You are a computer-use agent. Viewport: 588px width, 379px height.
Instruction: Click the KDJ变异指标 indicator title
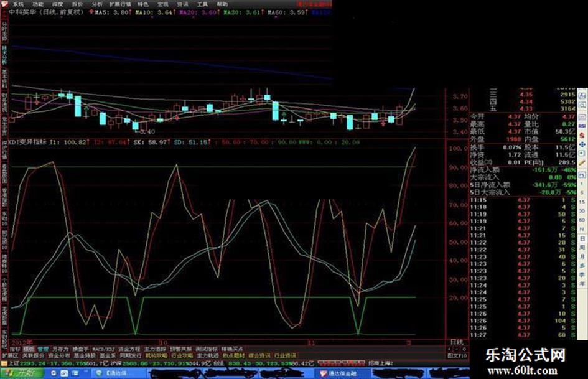pos(28,143)
